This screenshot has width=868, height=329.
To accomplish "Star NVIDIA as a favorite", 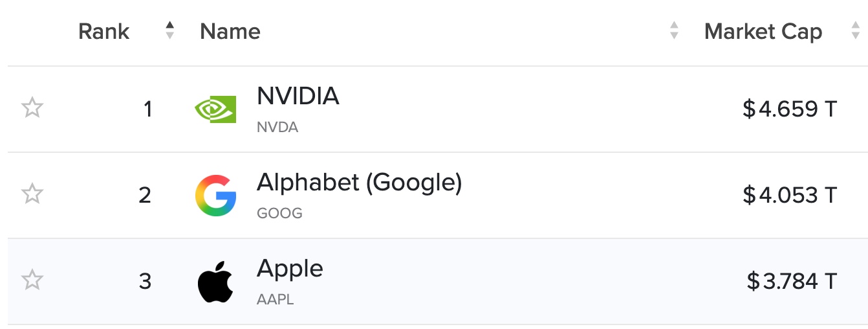I will pyautogui.click(x=32, y=108).
